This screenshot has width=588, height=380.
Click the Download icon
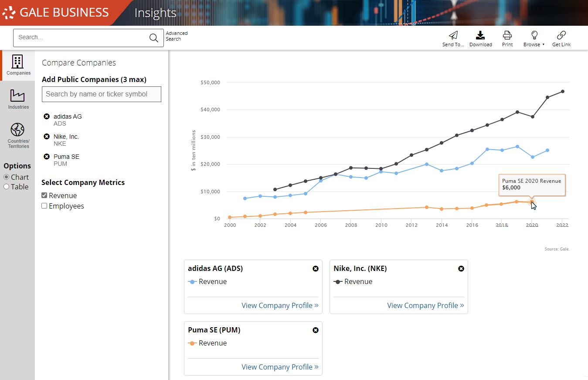(480, 35)
